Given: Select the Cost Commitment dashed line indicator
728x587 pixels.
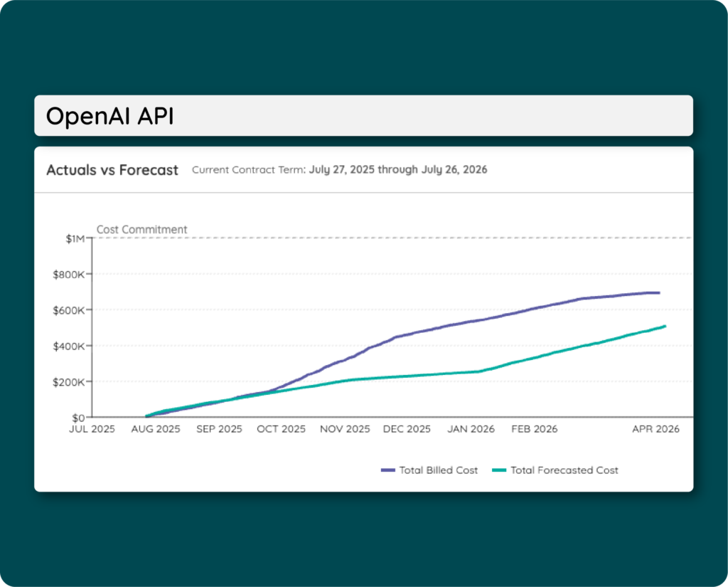Looking at the screenshot, I should pyautogui.click(x=391, y=237).
